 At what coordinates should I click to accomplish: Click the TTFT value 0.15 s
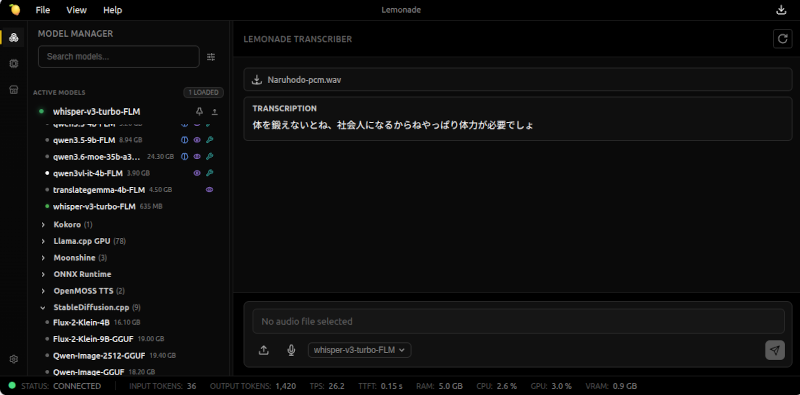391,386
